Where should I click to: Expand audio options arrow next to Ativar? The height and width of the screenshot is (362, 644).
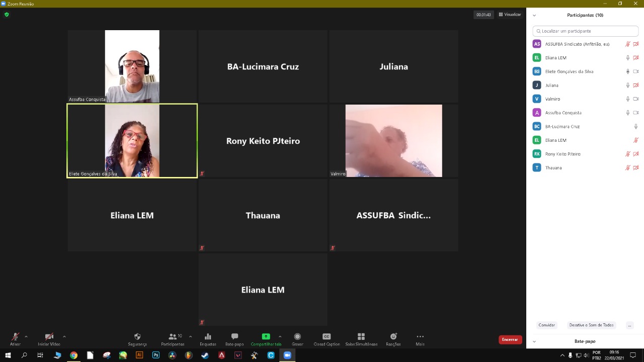26,336
